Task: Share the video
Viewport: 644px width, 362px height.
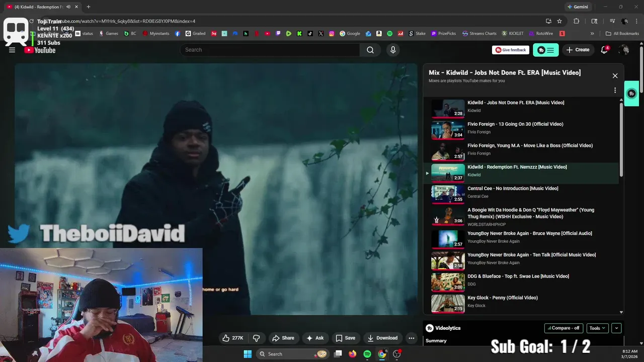Action: (x=283, y=338)
